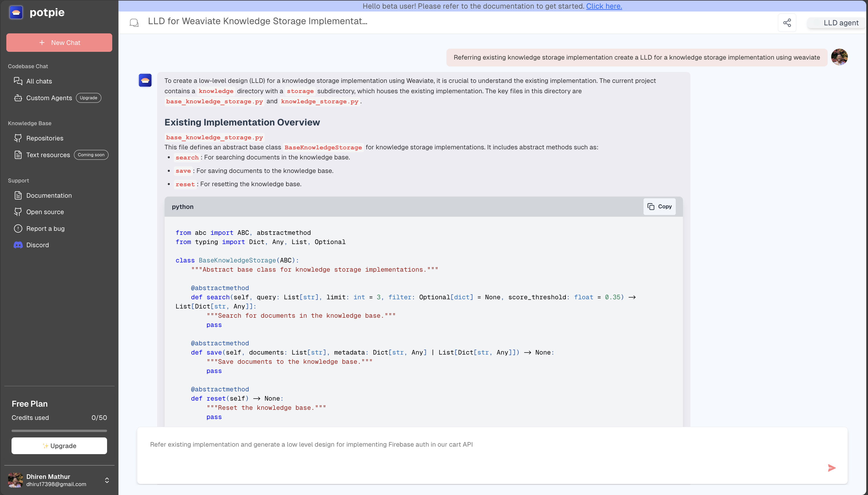This screenshot has width=868, height=495.
Task: Click the 'BaseKnowledgeStorage' inline code
Action: pyautogui.click(x=323, y=148)
